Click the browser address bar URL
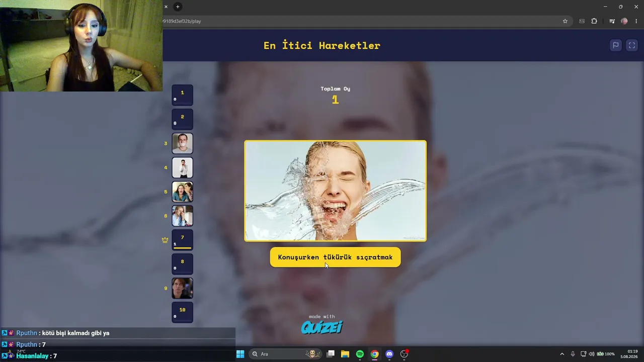Screen dimensions: 644x362 click(182, 21)
